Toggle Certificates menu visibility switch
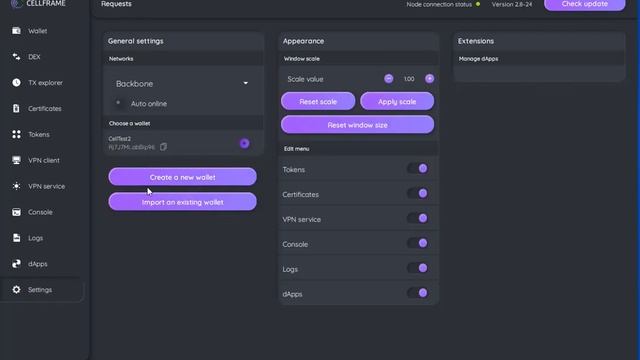 point(417,193)
